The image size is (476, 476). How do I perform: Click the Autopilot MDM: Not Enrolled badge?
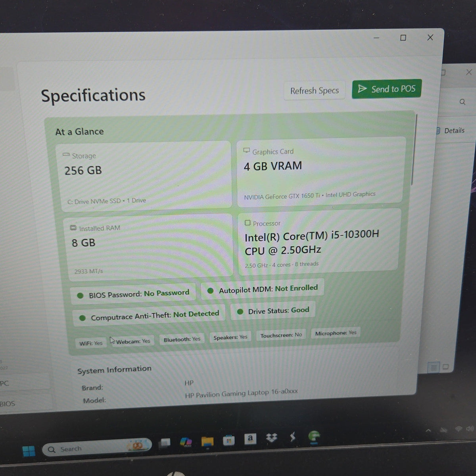[263, 289]
